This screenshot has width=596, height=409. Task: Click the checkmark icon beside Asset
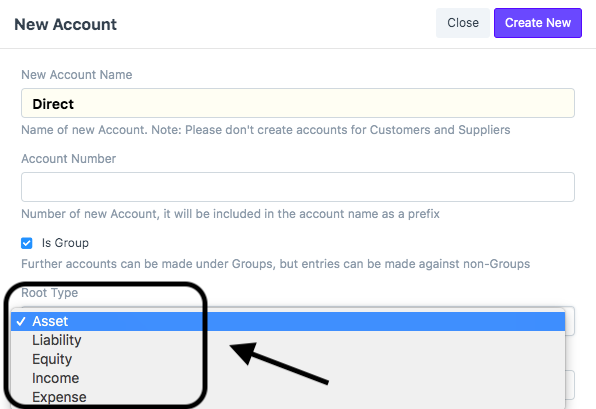tap(21, 322)
